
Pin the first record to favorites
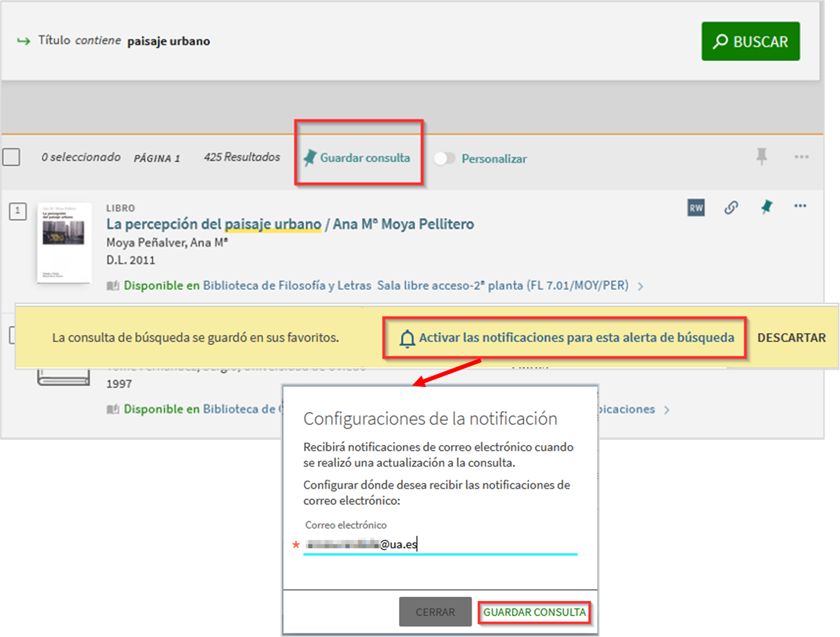click(766, 207)
